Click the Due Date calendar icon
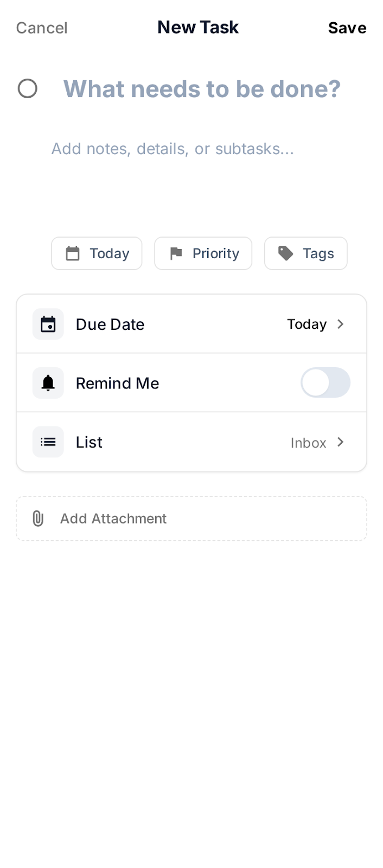The image size is (383, 868). 48,324
